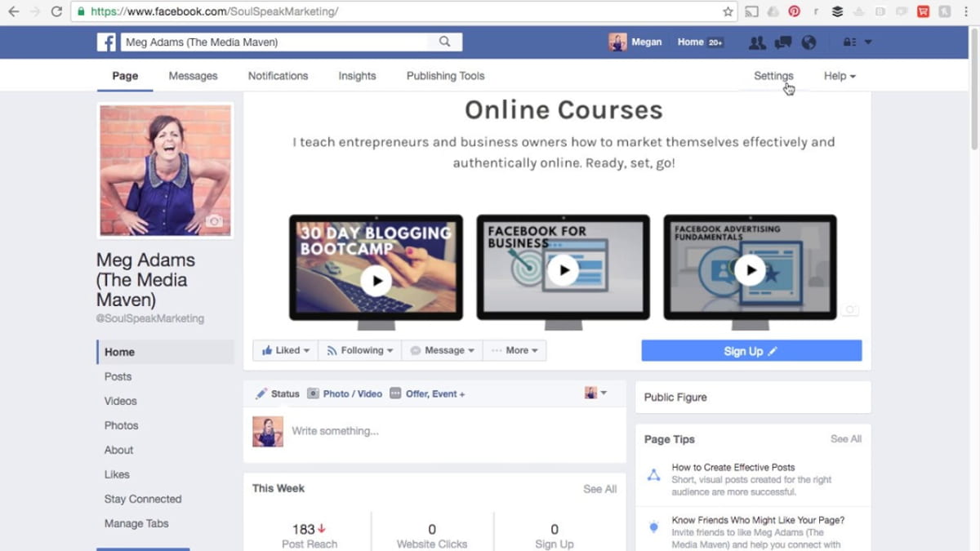The image size is (980, 551).
Task: Click the Megan profile name in header
Action: tap(647, 42)
